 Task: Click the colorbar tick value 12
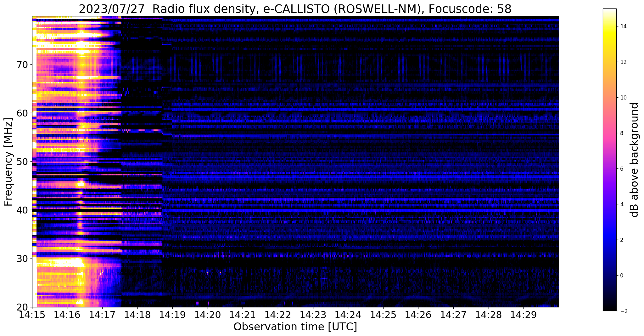(x=623, y=62)
